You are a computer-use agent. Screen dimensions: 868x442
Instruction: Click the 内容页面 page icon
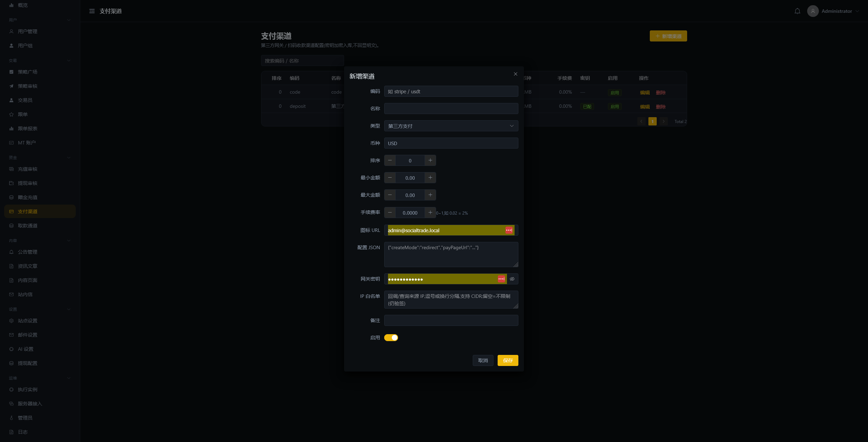(x=11, y=280)
